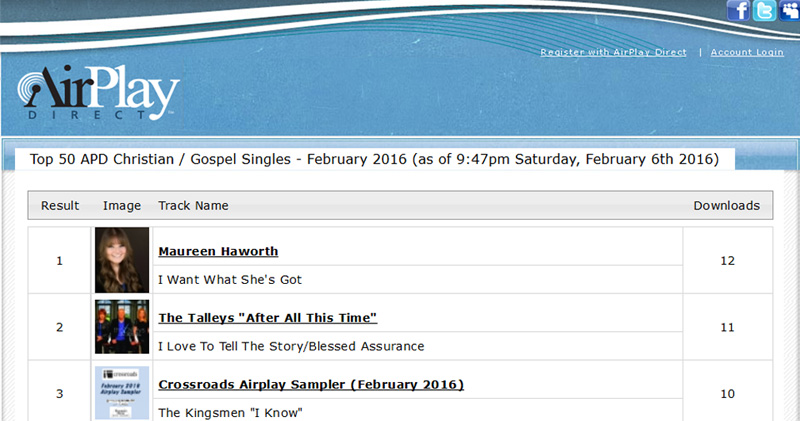Go to Account Login
Image resolution: width=800 pixels, height=421 pixels.
pyautogui.click(x=747, y=52)
